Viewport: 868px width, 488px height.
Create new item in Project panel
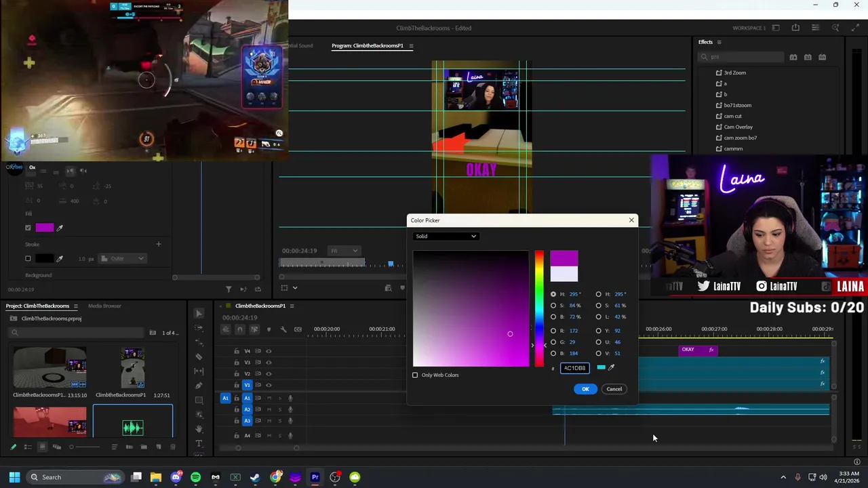pyautogui.click(x=158, y=447)
